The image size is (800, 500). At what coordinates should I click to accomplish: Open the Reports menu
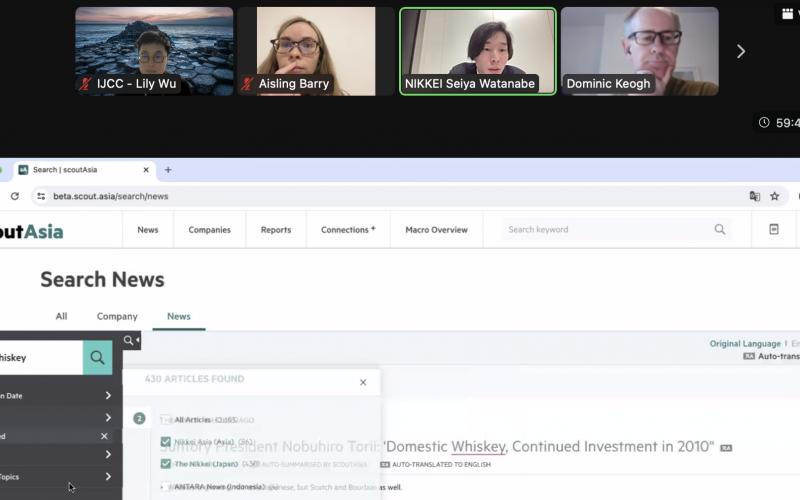point(276,230)
